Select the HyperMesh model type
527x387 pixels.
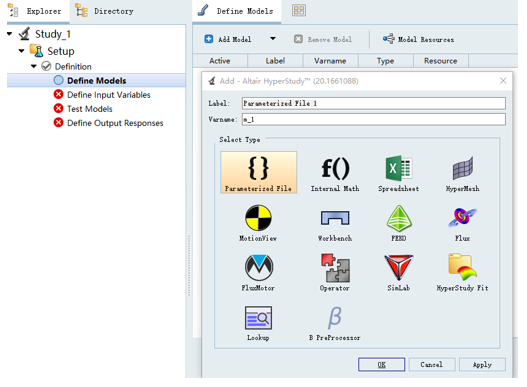click(x=462, y=174)
